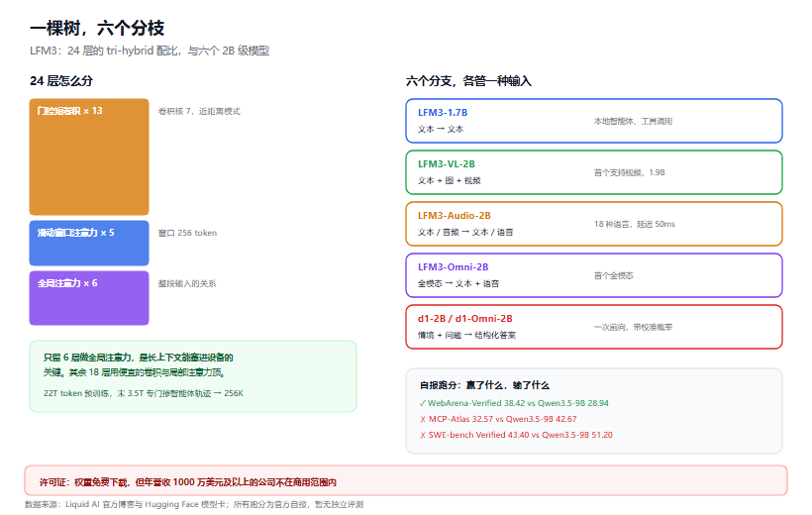Click the heading 24 层怎么分
Viewport: 812px width, 515px height.
point(61,81)
